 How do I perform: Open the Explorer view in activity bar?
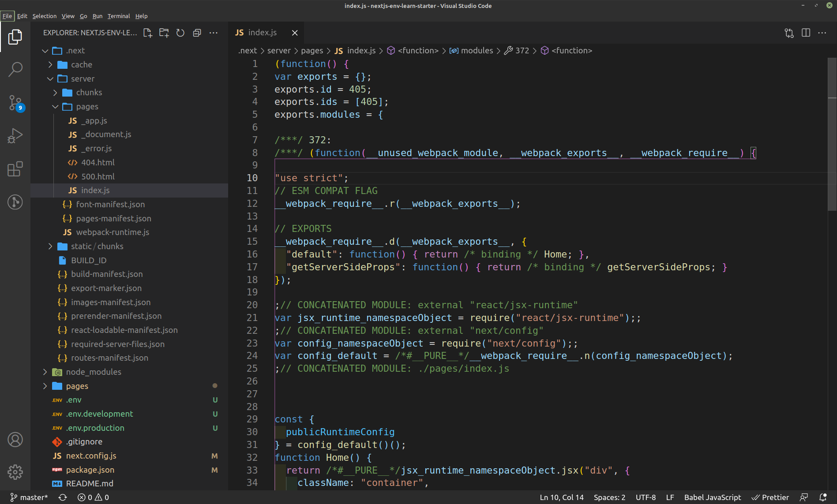point(15,37)
